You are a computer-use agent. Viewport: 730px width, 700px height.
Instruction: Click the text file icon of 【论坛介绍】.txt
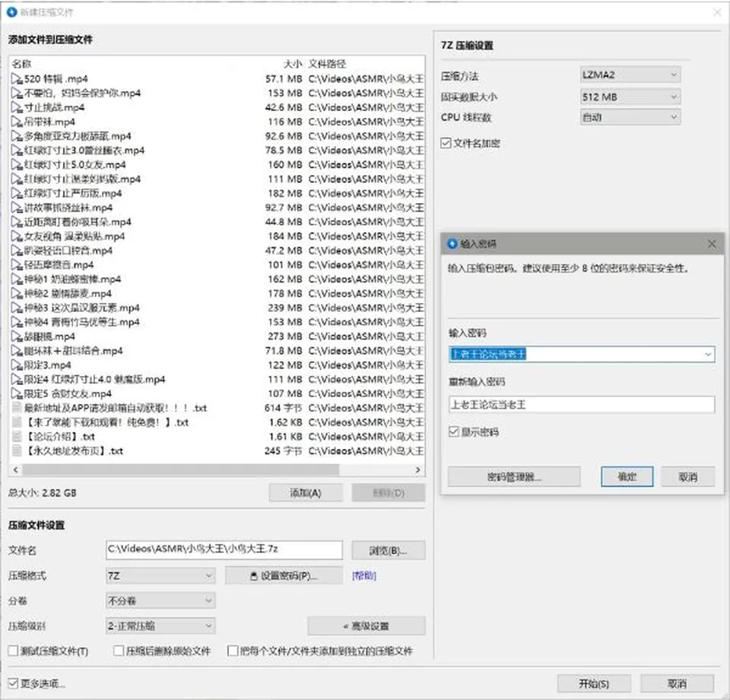coord(17,437)
